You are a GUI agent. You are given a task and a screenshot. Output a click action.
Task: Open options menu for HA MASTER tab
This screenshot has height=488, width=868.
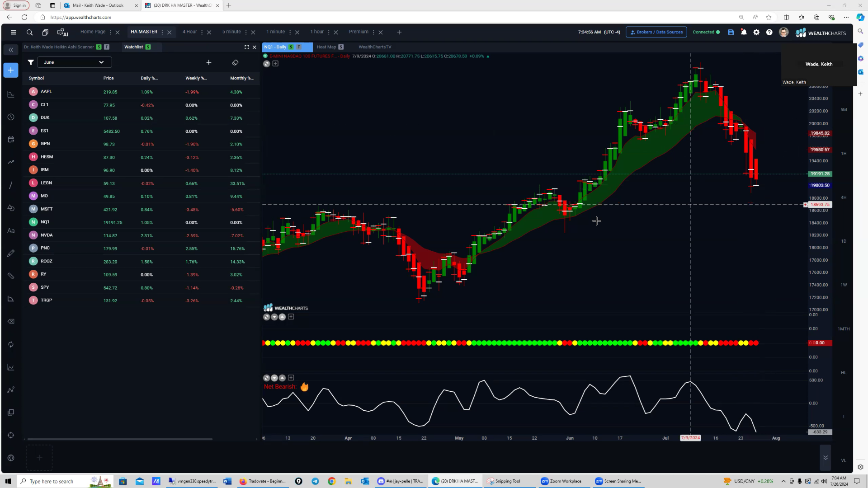(x=162, y=32)
